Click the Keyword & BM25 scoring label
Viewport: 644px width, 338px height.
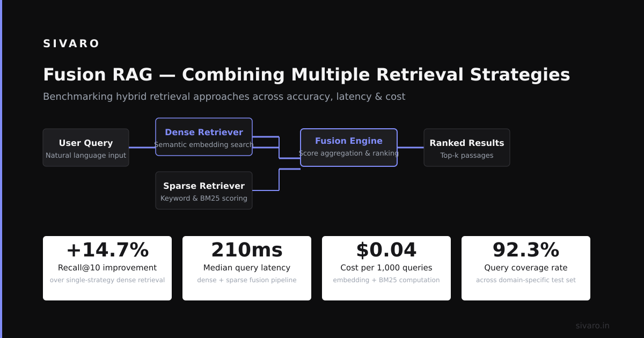tap(204, 199)
